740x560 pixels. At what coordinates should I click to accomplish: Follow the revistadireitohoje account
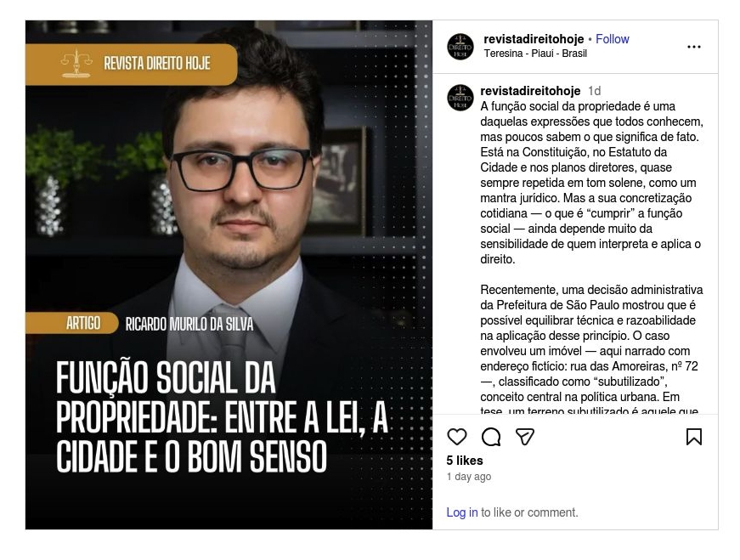pyautogui.click(x=612, y=39)
